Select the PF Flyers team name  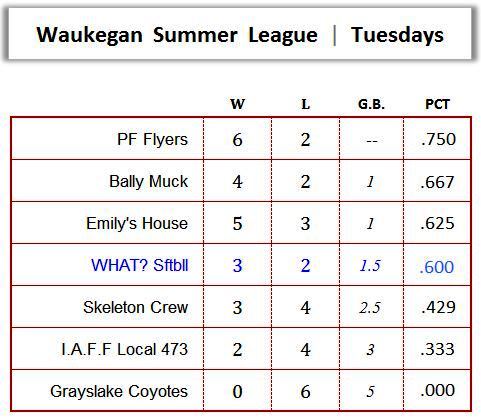click(x=152, y=139)
